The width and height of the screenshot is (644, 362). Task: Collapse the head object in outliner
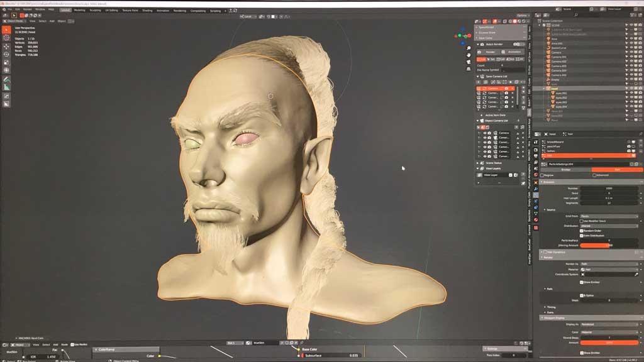click(x=544, y=88)
